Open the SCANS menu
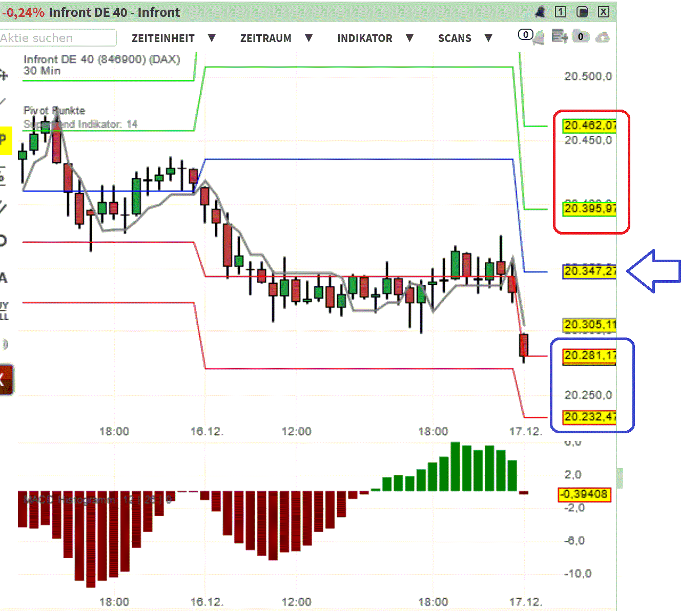The width and height of the screenshot is (700, 611). pyautogui.click(x=455, y=38)
